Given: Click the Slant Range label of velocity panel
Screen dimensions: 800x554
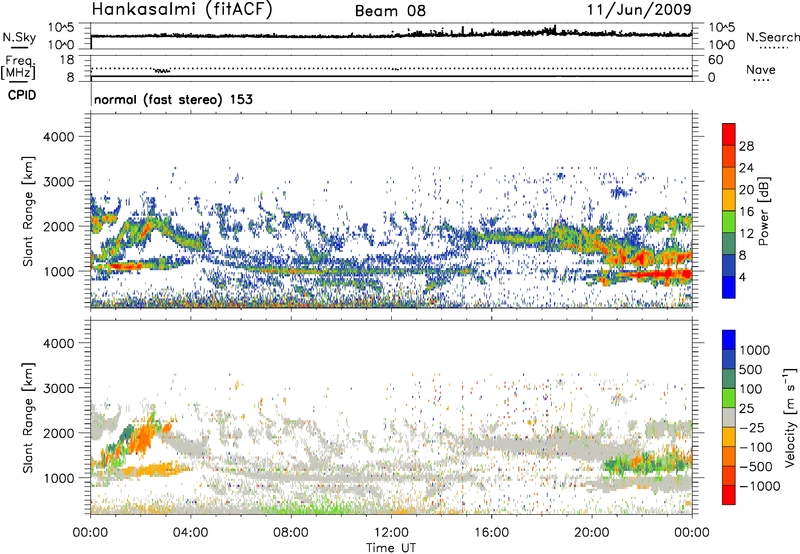Looking at the screenshot, I should [28, 418].
